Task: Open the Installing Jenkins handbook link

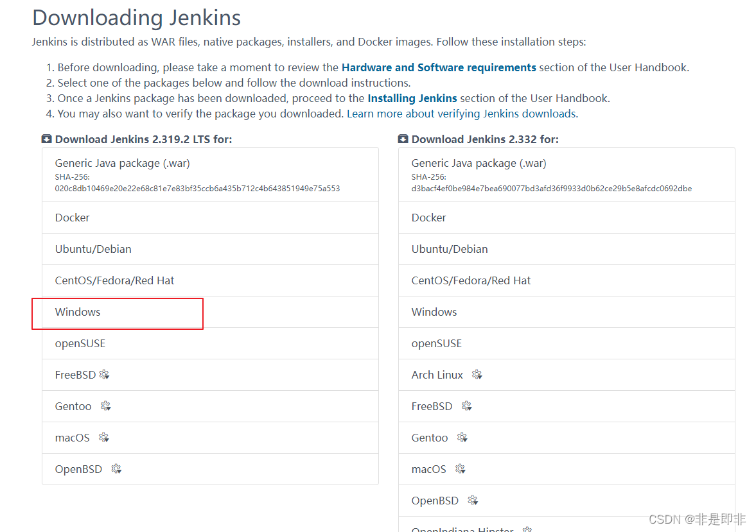Action: pyautogui.click(x=412, y=98)
